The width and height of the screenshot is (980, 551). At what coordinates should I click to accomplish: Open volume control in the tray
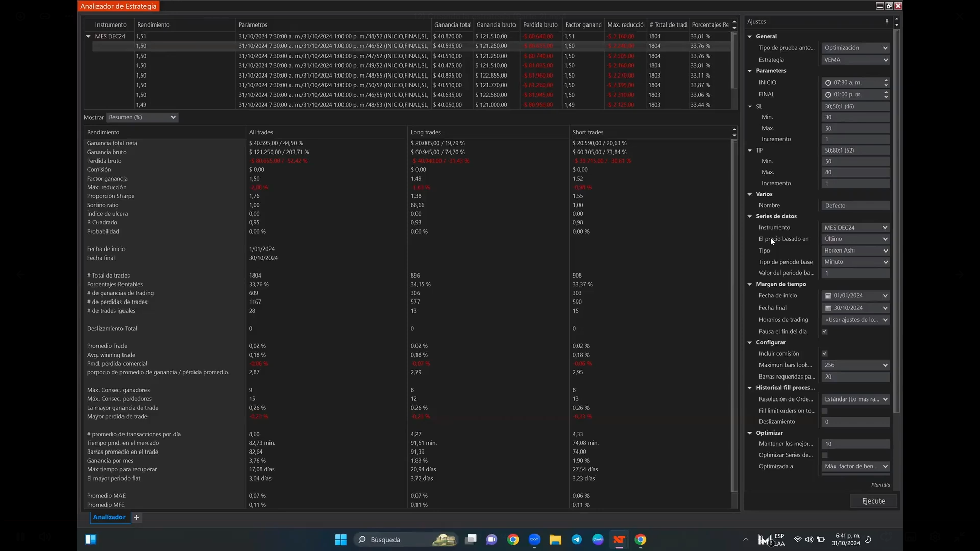click(x=809, y=539)
